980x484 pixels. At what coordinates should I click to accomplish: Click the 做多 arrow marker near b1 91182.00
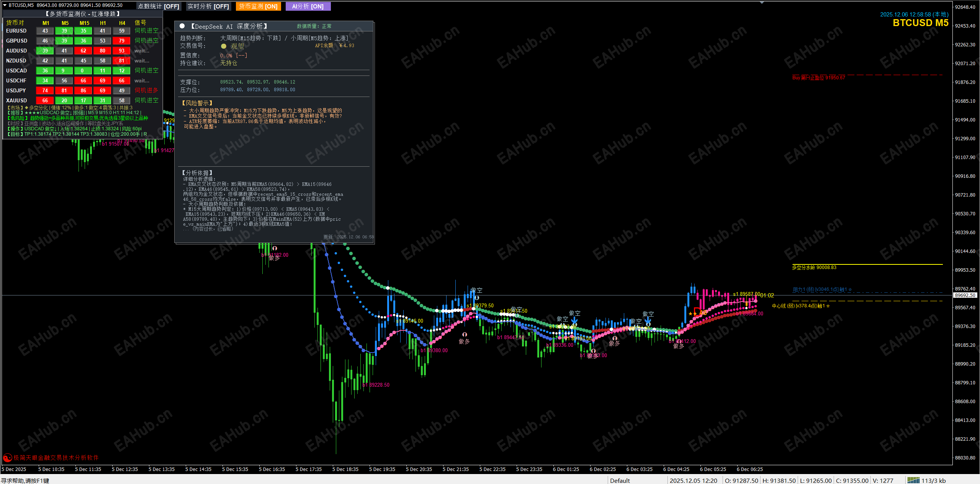pyautogui.click(x=275, y=249)
